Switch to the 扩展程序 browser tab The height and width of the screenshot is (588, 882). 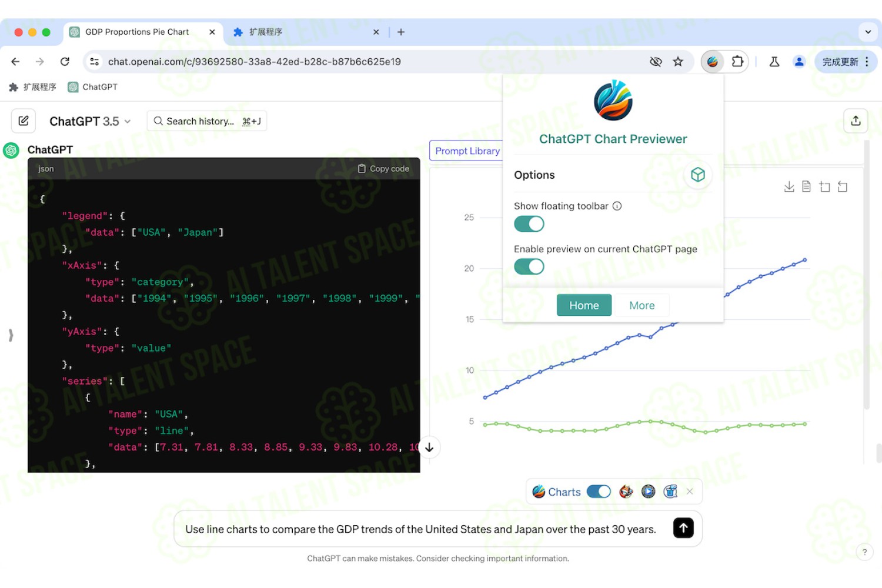pyautogui.click(x=306, y=32)
